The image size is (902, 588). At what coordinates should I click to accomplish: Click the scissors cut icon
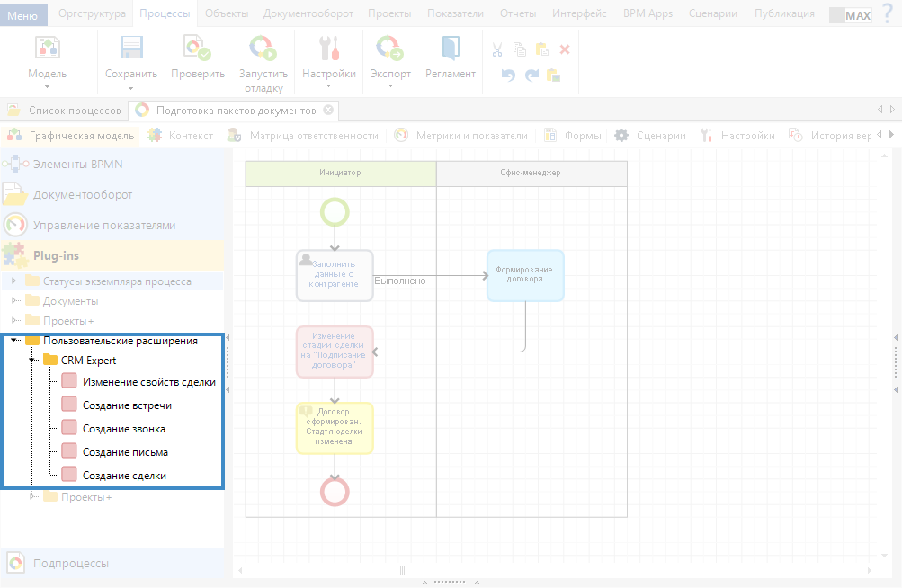497,50
